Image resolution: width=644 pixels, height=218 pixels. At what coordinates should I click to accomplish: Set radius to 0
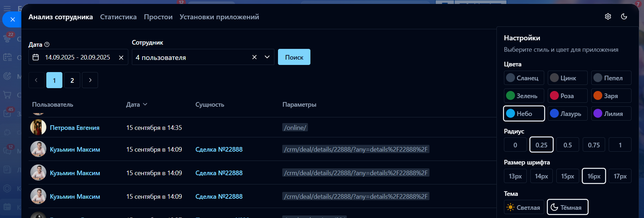click(515, 145)
